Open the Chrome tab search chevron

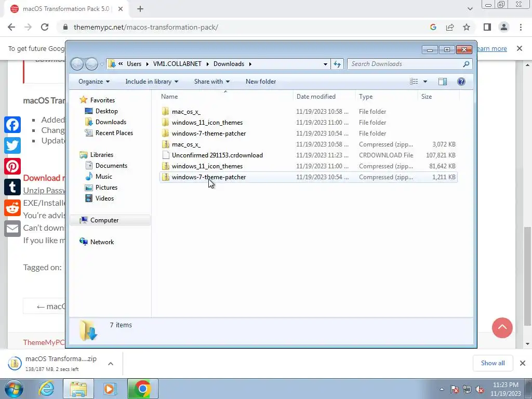(x=470, y=9)
